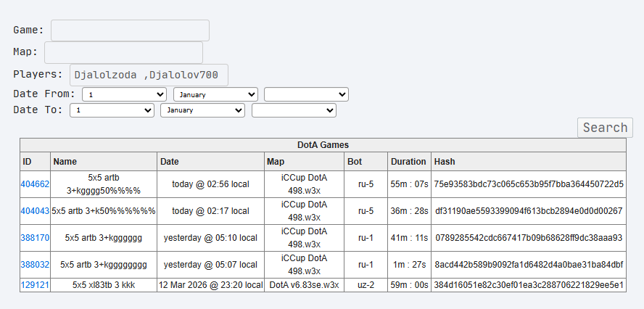This screenshot has width=644, height=309.
Task: Open game ID 388170 link
Action: click(x=35, y=238)
